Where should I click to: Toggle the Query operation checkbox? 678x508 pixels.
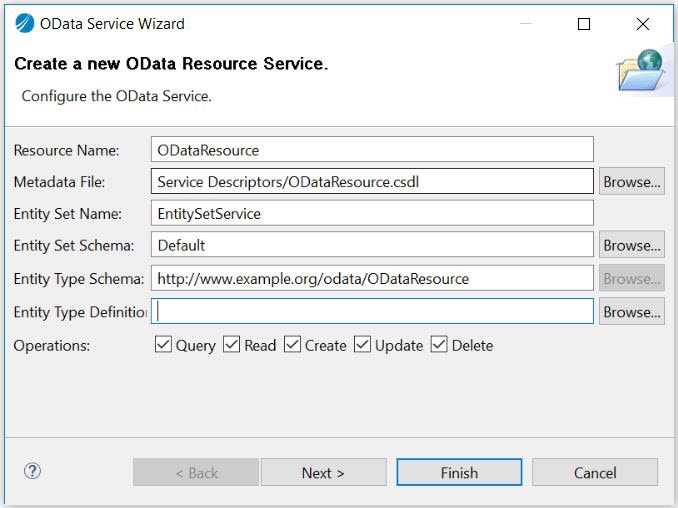(x=164, y=345)
